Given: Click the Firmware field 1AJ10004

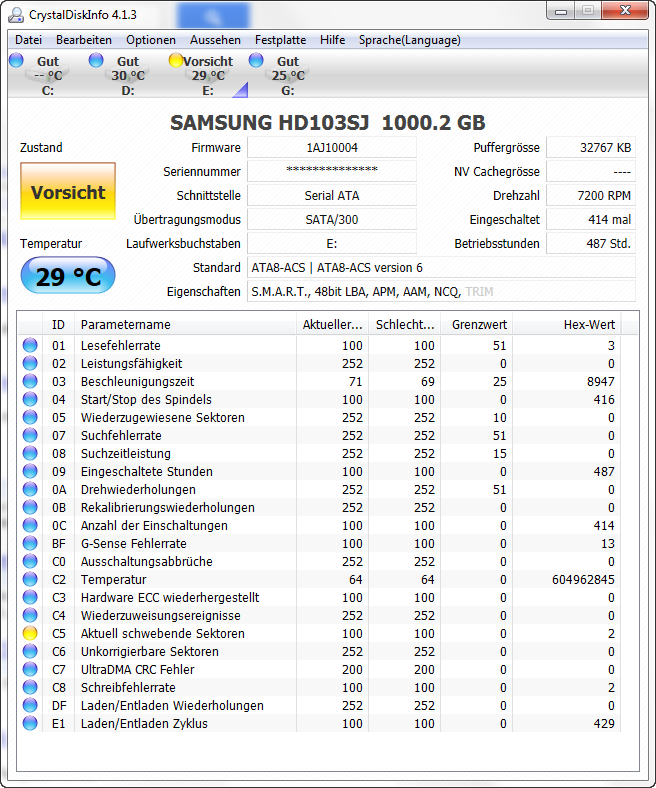Looking at the screenshot, I should 332,148.
